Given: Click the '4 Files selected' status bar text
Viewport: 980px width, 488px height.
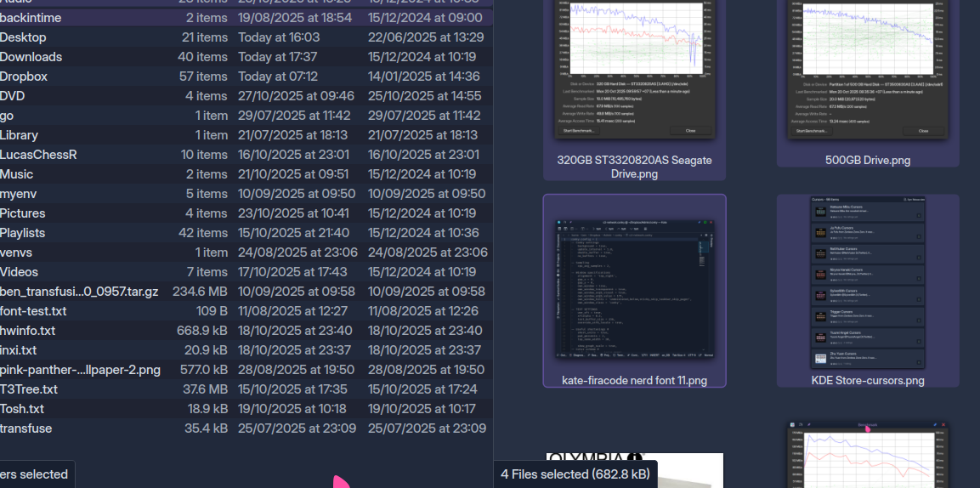Looking at the screenshot, I should (x=575, y=474).
